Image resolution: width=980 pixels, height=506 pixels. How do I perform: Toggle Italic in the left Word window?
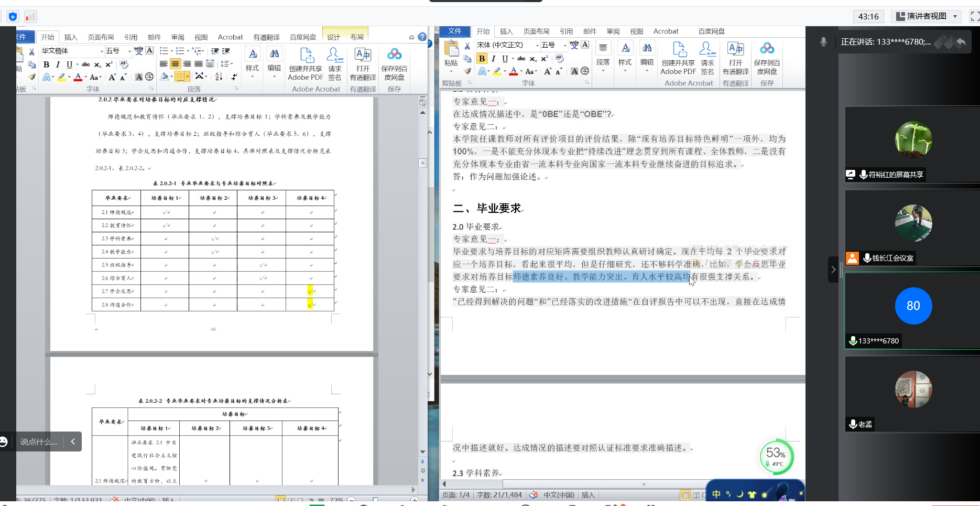pyautogui.click(x=58, y=64)
